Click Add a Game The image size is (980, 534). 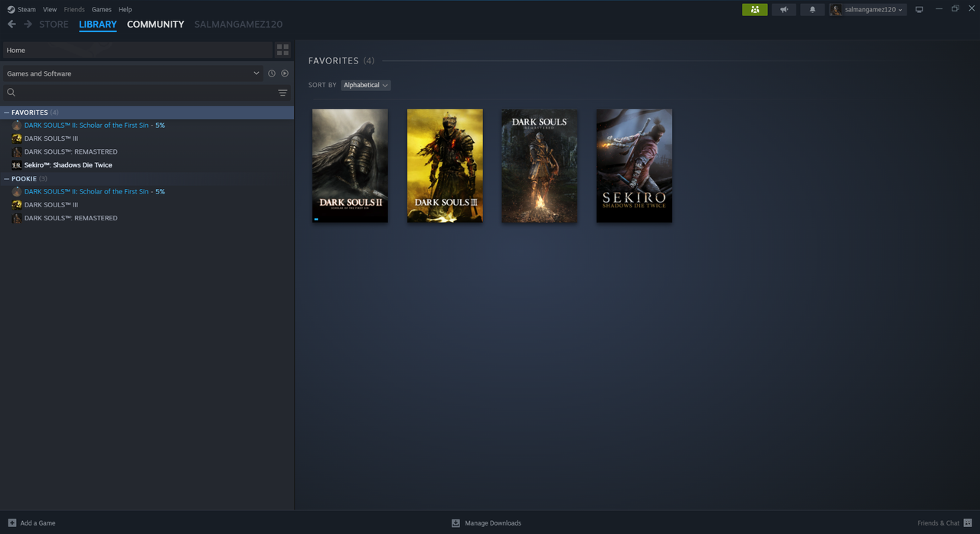tap(31, 523)
